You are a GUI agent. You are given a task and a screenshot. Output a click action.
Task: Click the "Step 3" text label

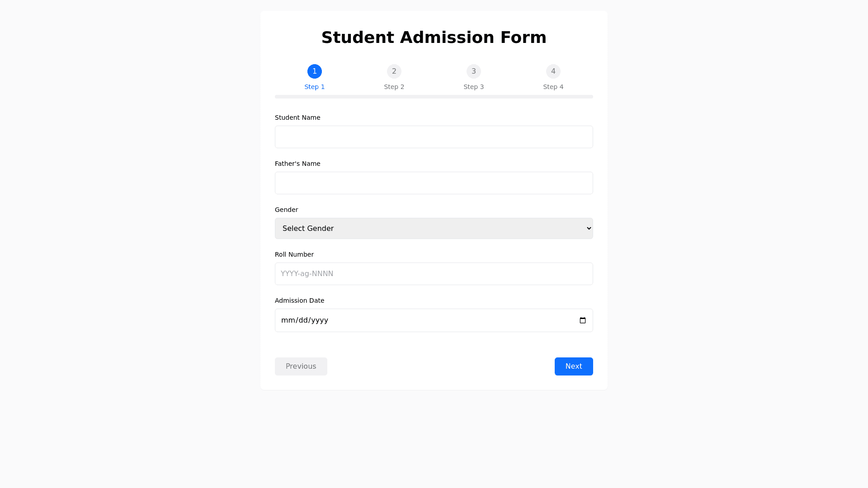474,87
